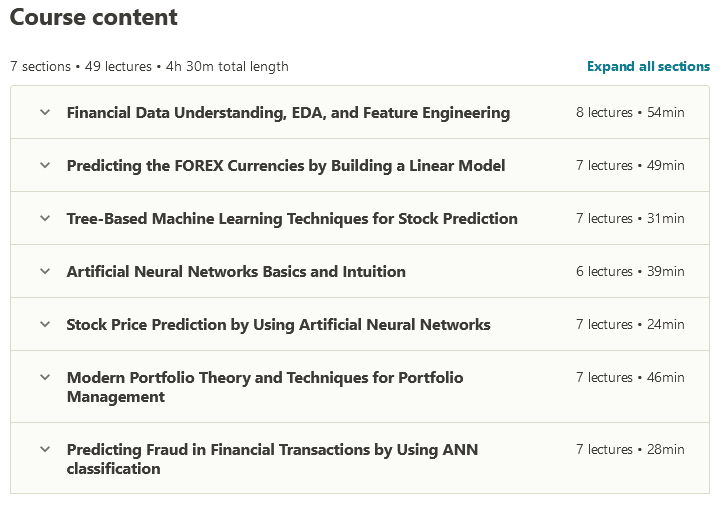Image resolution: width=722 pixels, height=506 pixels.
Task: Expand the Predicting Fraud section chevron
Action: click(45, 449)
